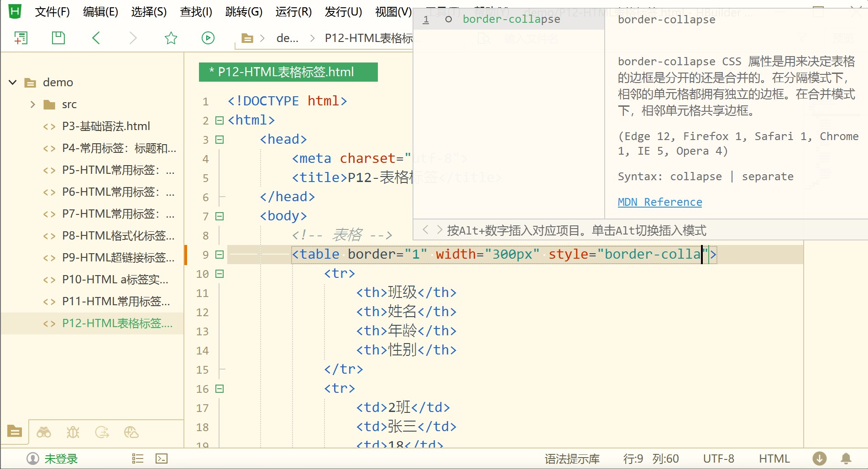This screenshot has height=469, width=868.
Task: Expand breadcrumb chevron after folder icon
Action: click(262, 38)
